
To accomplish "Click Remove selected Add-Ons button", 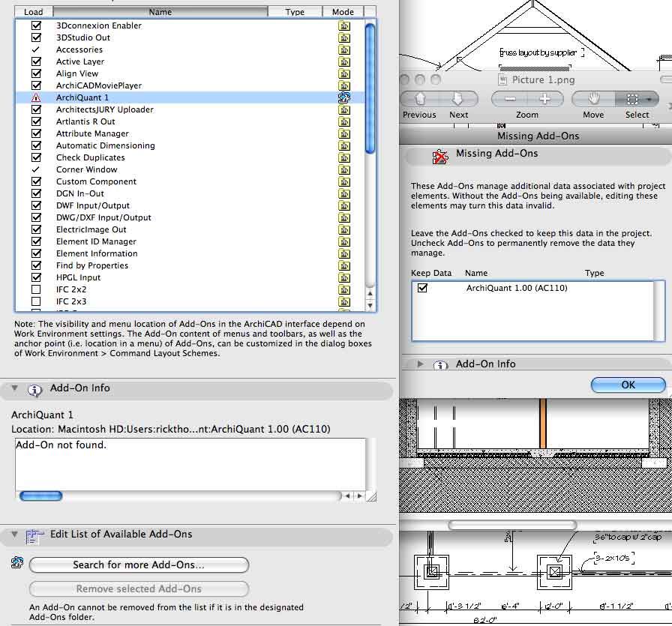I will pyautogui.click(x=139, y=589).
